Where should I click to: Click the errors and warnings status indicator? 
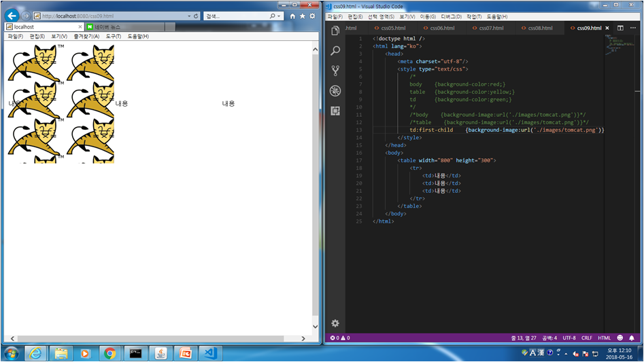(x=340, y=338)
